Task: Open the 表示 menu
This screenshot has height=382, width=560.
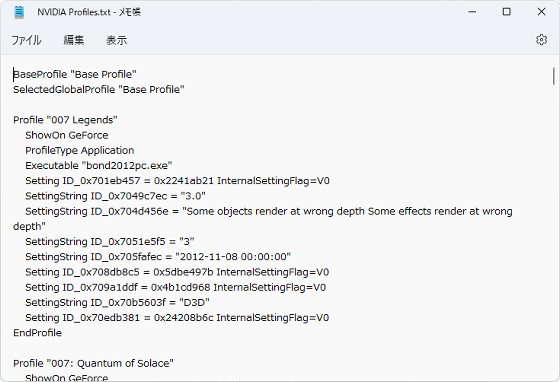Action: tap(116, 40)
